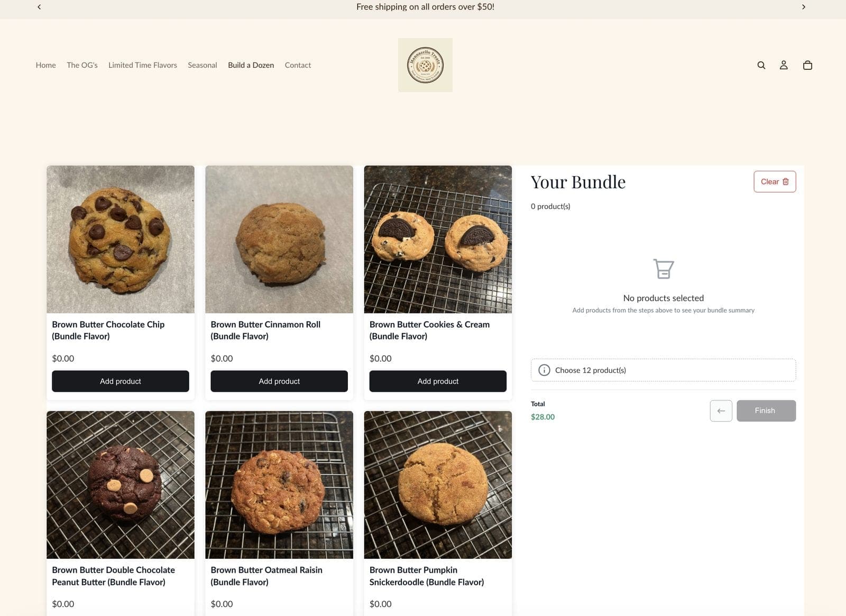This screenshot has height=616, width=846.
Task: Click the info icon next to Choose 12 product(s)
Action: (544, 370)
